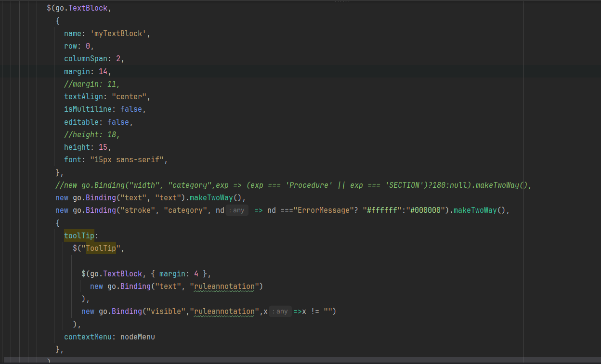Click the //height: 18 comment
The image size is (601, 364).
(92, 135)
